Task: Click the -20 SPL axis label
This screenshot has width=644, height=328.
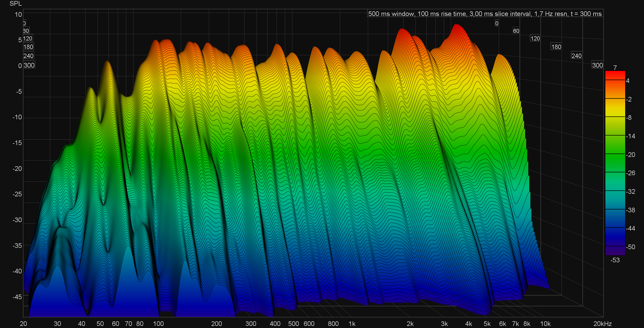Action: [x=17, y=169]
